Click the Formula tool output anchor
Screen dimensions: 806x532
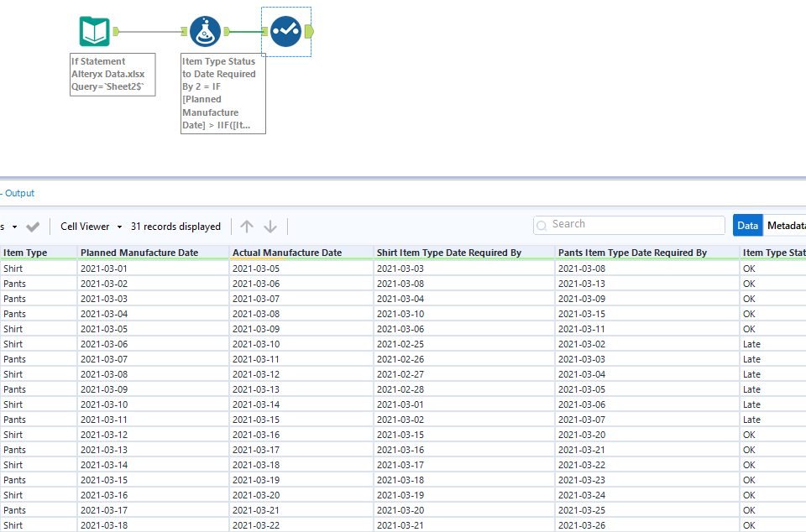pos(227,32)
